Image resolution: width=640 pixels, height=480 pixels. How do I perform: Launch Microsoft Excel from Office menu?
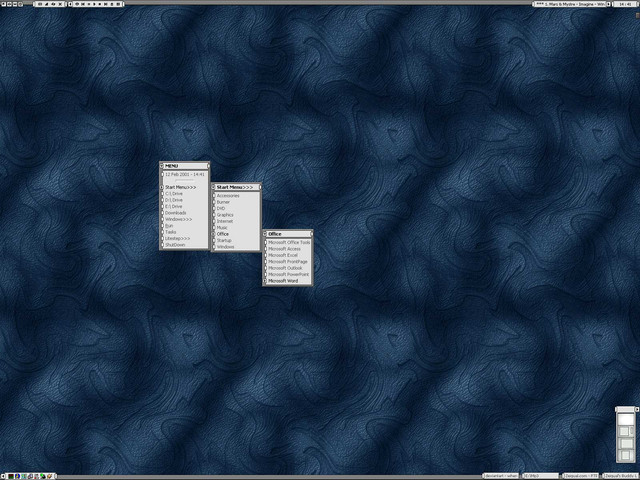point(288,255)
